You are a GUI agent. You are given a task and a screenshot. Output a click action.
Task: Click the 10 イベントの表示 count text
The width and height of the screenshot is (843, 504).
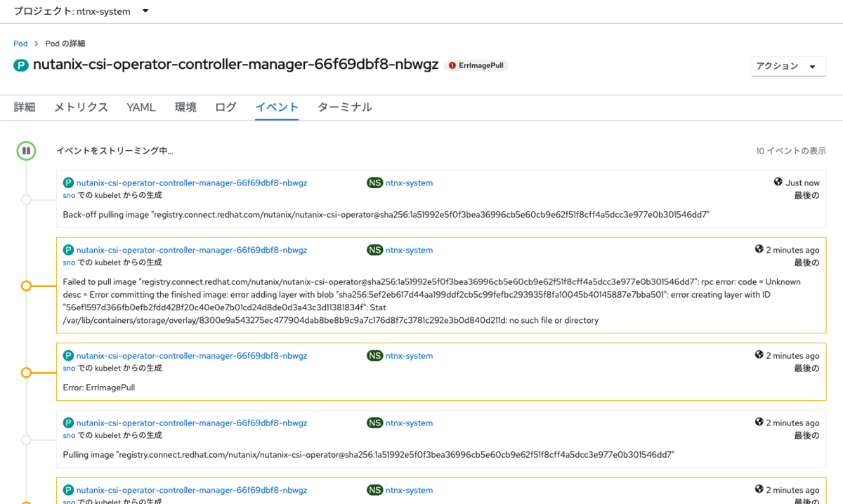791,151
